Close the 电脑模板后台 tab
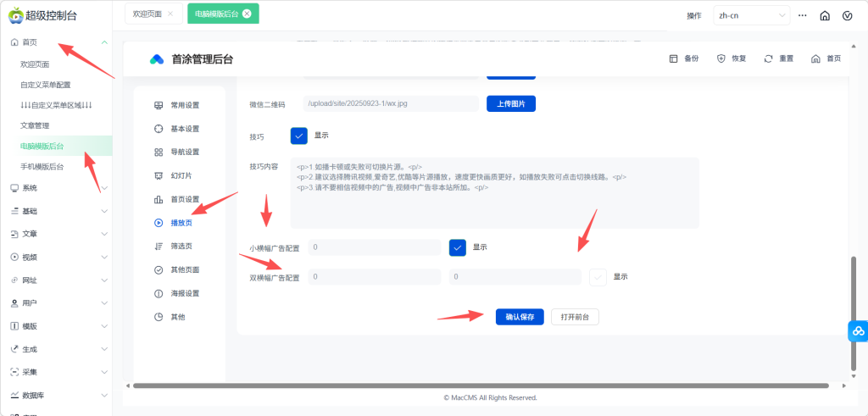Screen dimensions: 868x416 pos(247,14)
